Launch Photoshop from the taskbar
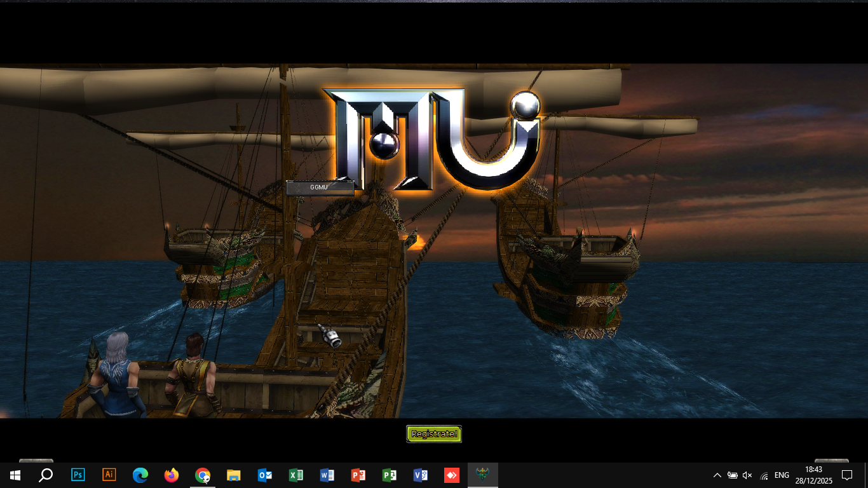 click(78, 475)
